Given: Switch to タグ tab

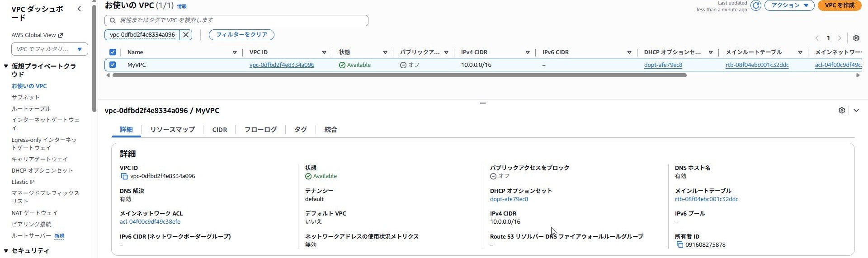Looking at the screenshot, I should point(301,130).
